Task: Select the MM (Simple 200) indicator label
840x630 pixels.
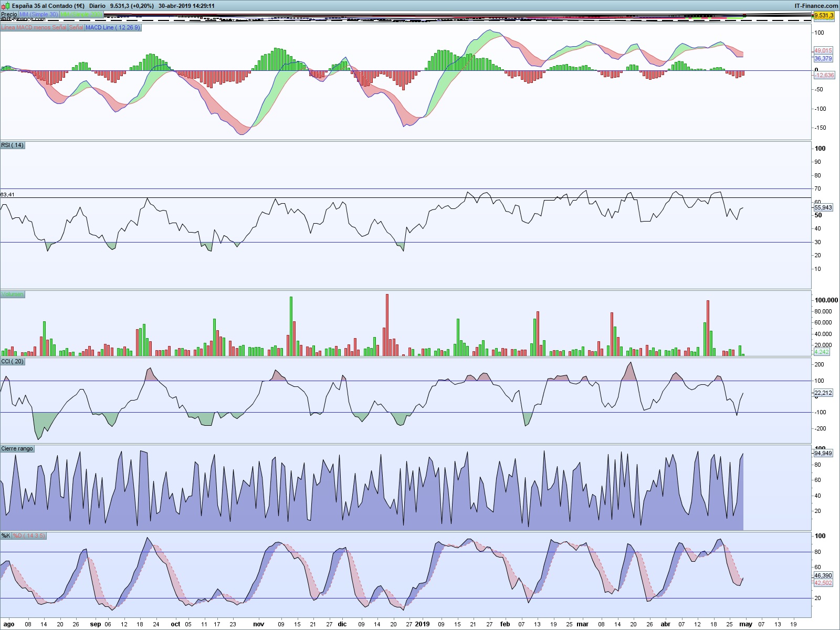Action: [x=81, y=14]
